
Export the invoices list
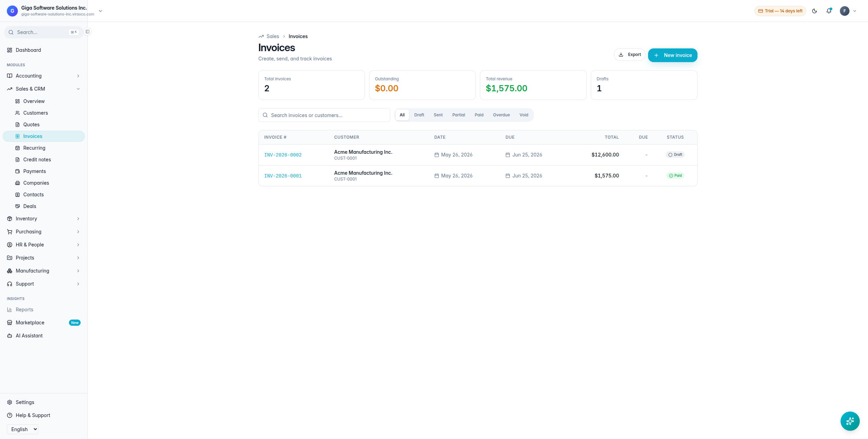coord(630,55)
